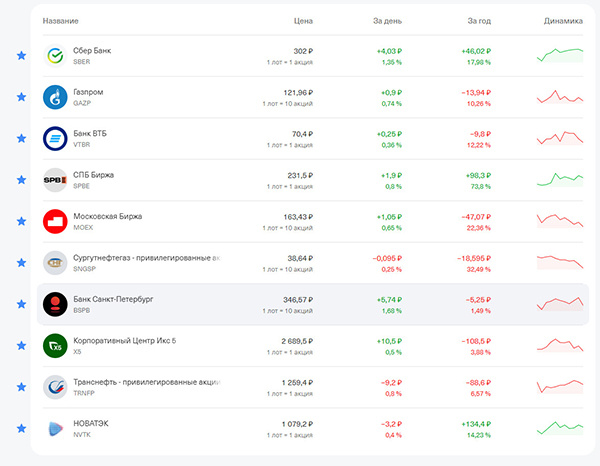600x466 pixels.
Task: Click the 231,5 ₽ price value
Action: (x=300, y=176)
